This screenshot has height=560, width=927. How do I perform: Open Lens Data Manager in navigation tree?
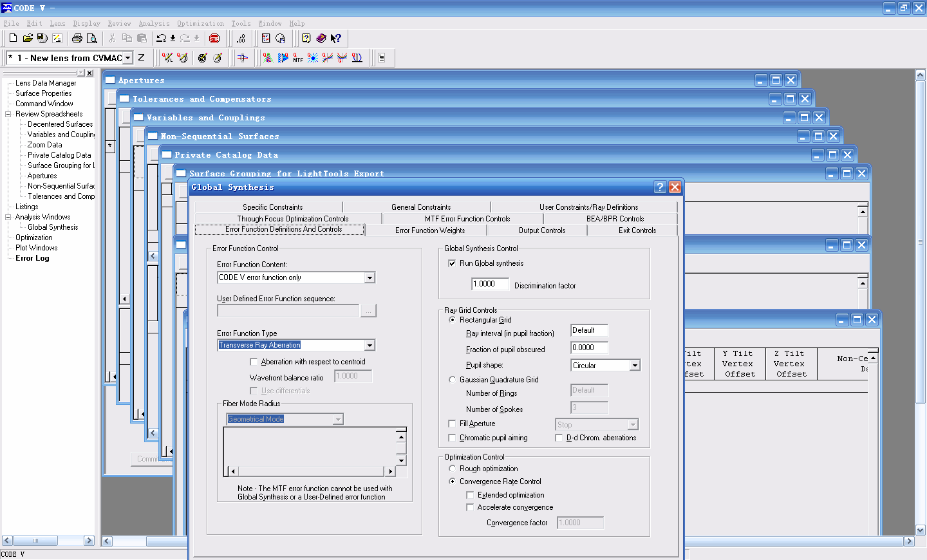pos(46,83)
